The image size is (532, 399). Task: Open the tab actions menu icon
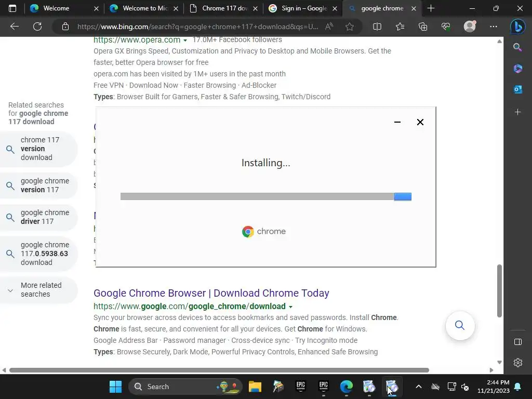coord(12,8)
